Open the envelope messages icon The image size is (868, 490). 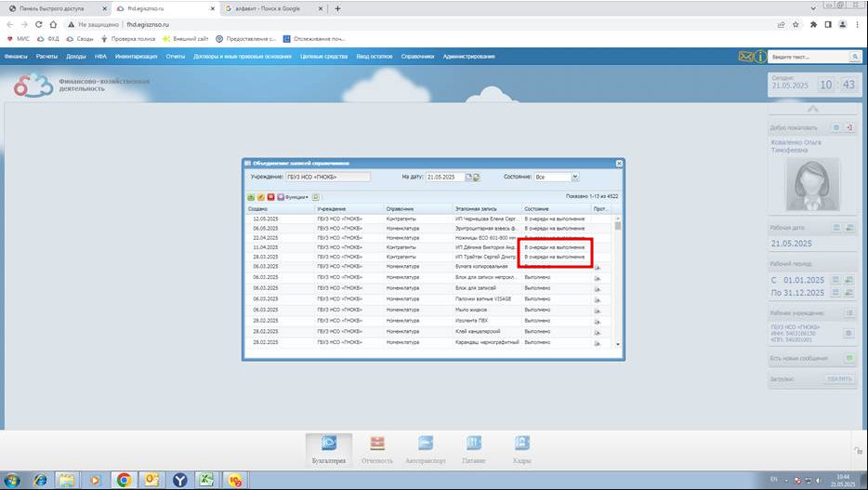pos(745,57)
